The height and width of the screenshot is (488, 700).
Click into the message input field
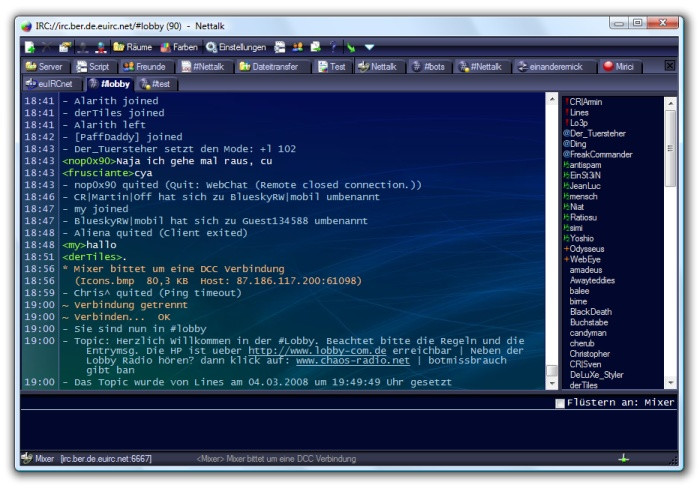pyautogui.click(x=349, y=430)
